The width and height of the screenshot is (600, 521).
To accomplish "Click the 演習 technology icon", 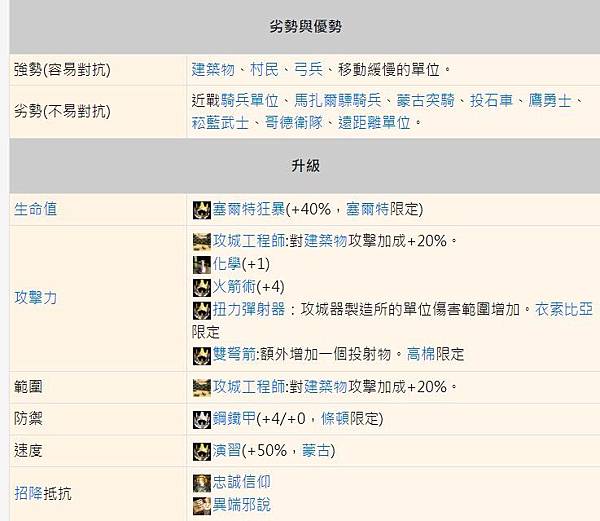I will (x=201, y=451).
